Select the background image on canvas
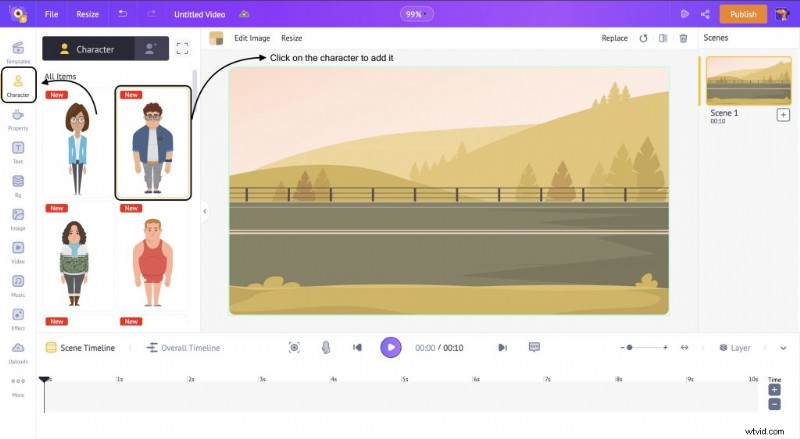Viewport: 800px width, 439px height. tap(449, 190)
